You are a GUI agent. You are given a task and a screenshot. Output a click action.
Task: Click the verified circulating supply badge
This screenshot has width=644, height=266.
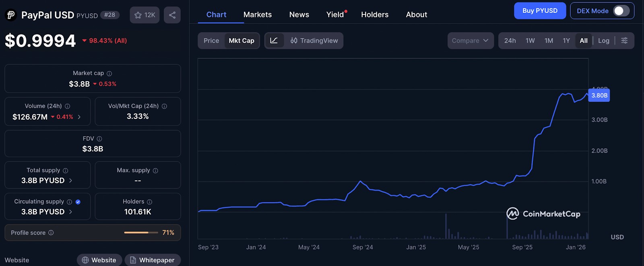78,202
